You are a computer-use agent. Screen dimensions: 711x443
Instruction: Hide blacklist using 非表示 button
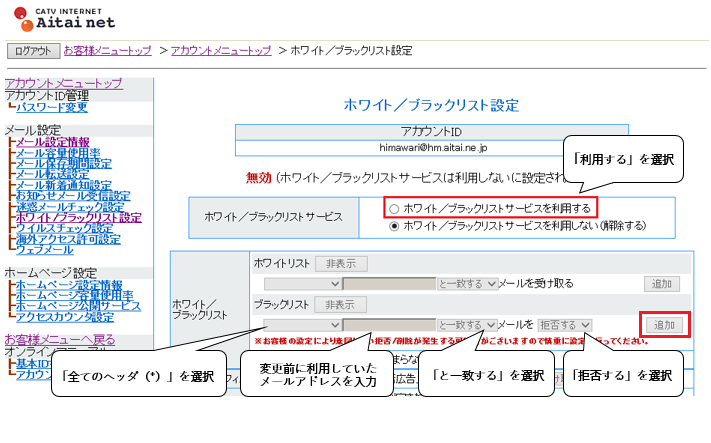pyautogui.click(x=341, y=304)
